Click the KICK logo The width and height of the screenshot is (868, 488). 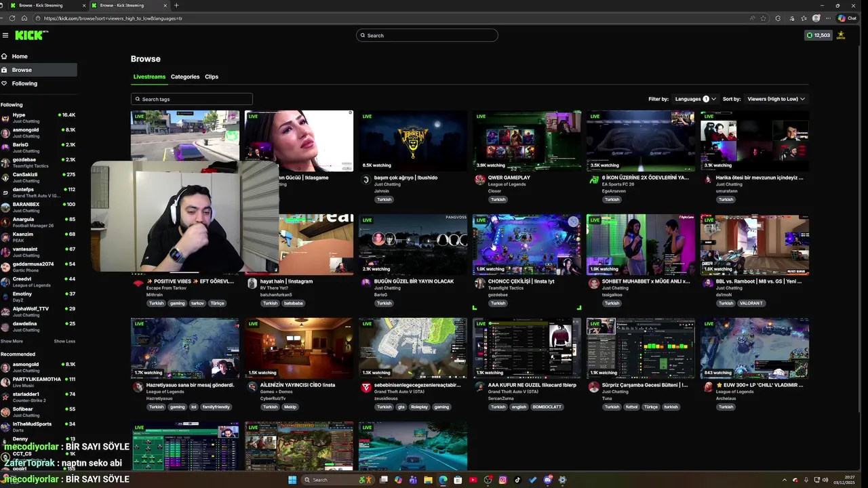pos(30,35)
